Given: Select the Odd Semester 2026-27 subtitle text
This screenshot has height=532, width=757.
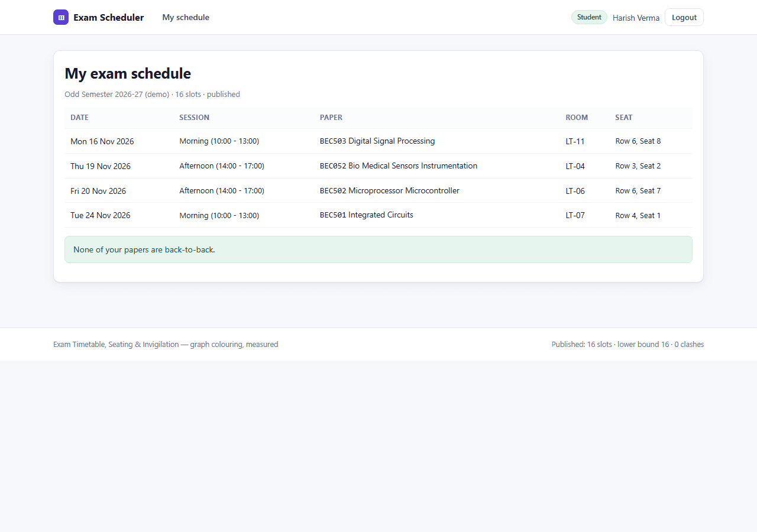Looking at the screenshot, I should click(x=152, y=94).
